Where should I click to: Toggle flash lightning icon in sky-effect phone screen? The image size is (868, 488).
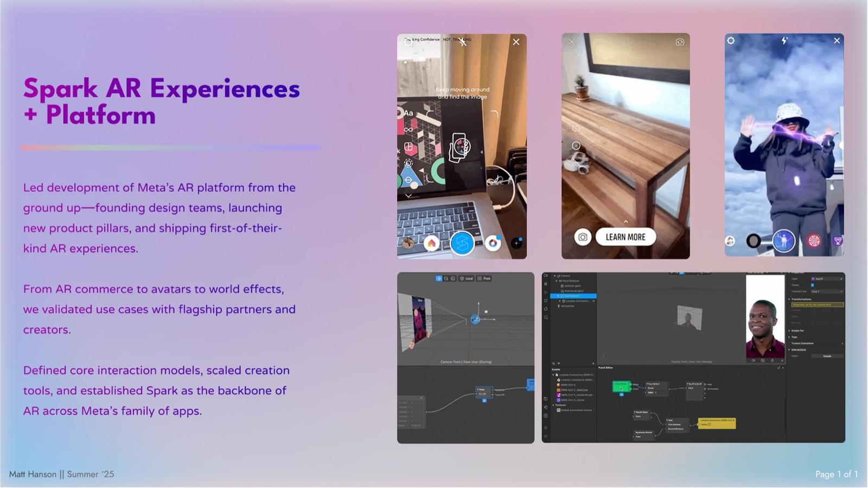click(x=784, y=41)
